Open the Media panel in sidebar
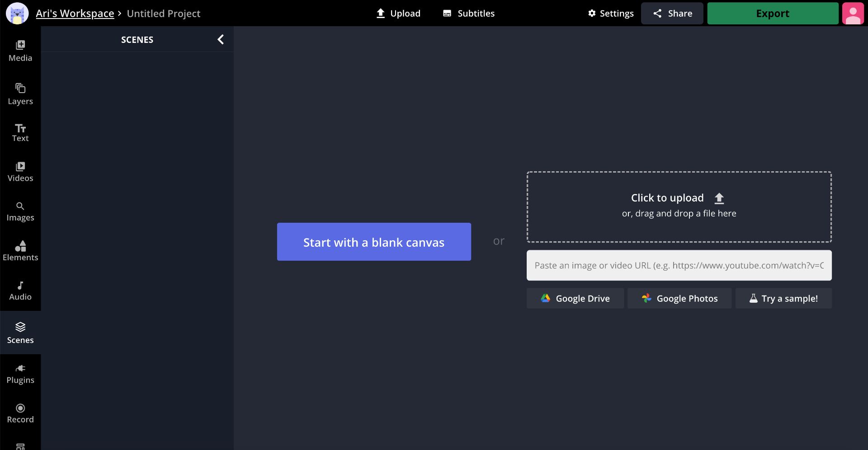 [x=20, y=51]
